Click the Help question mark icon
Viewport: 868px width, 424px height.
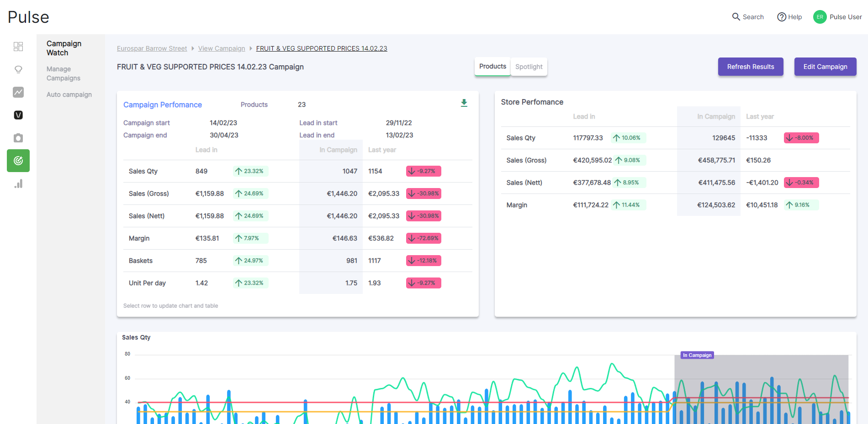[x=782, y=17]
